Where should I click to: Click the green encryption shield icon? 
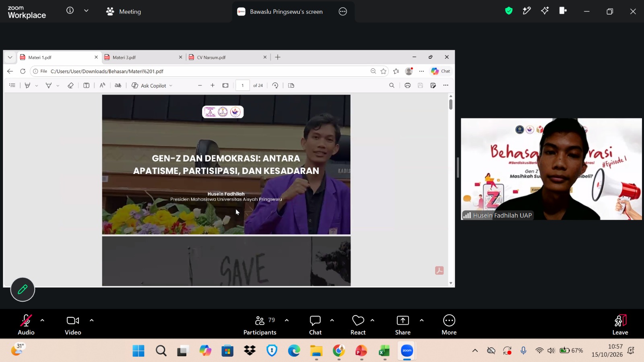pyautogui.click(x=509, y=11)
